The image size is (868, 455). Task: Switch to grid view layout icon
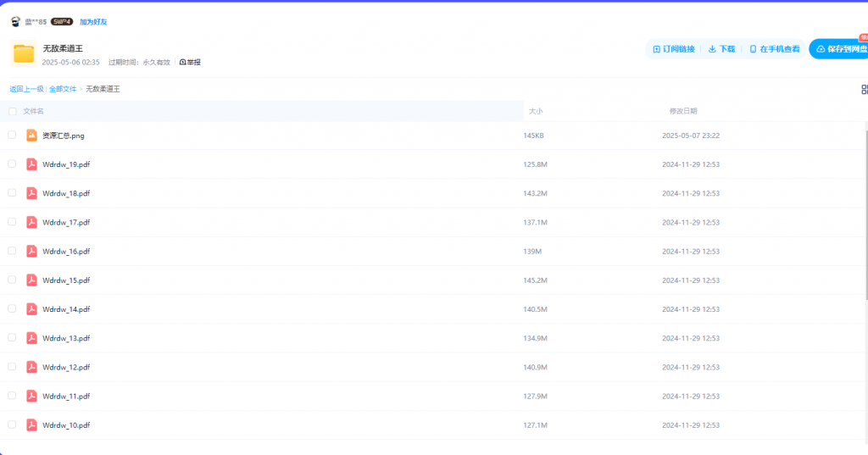pos(864,89)
